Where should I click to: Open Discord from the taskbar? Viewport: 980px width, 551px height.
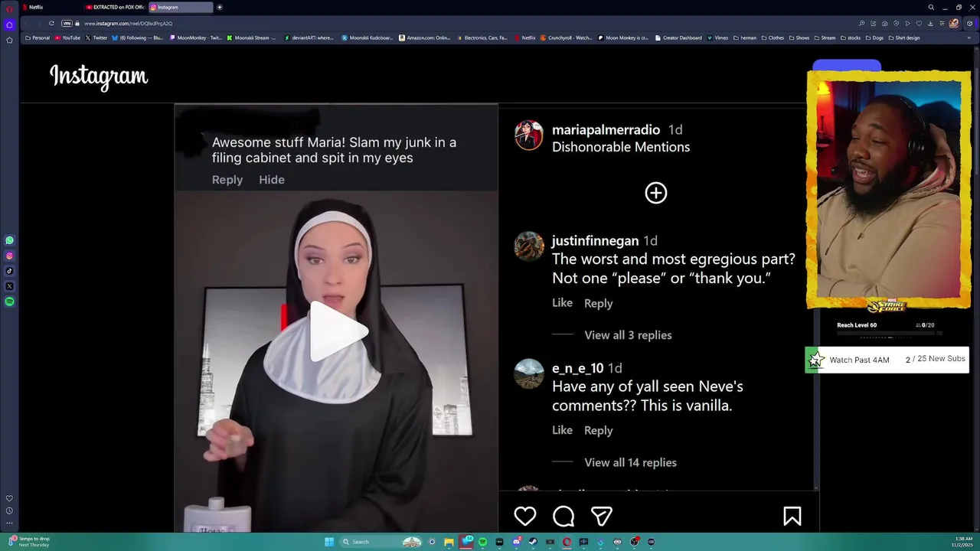coord(516,542)
